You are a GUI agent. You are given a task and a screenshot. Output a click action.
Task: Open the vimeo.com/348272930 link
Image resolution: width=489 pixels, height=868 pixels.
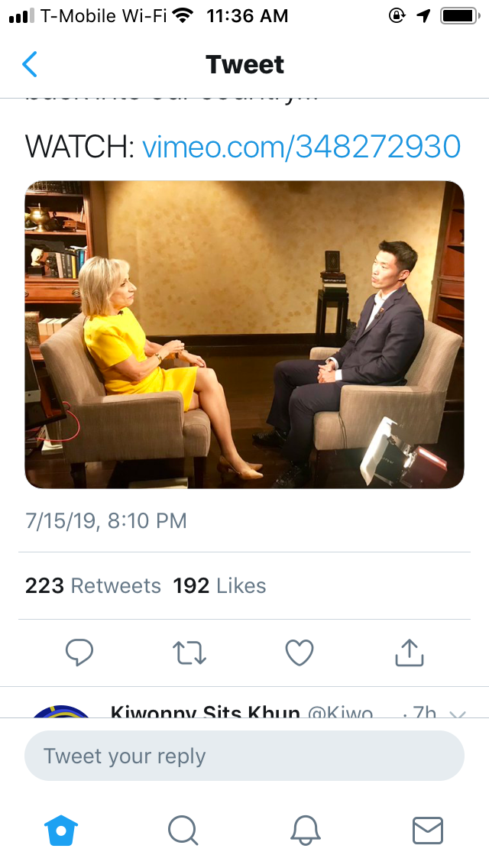point(301,145)
